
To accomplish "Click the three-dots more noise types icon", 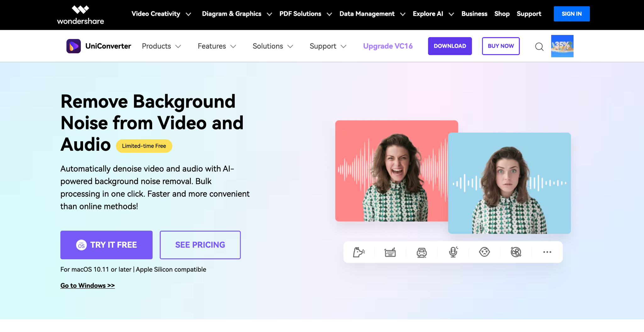I will (x=547, y=252).
